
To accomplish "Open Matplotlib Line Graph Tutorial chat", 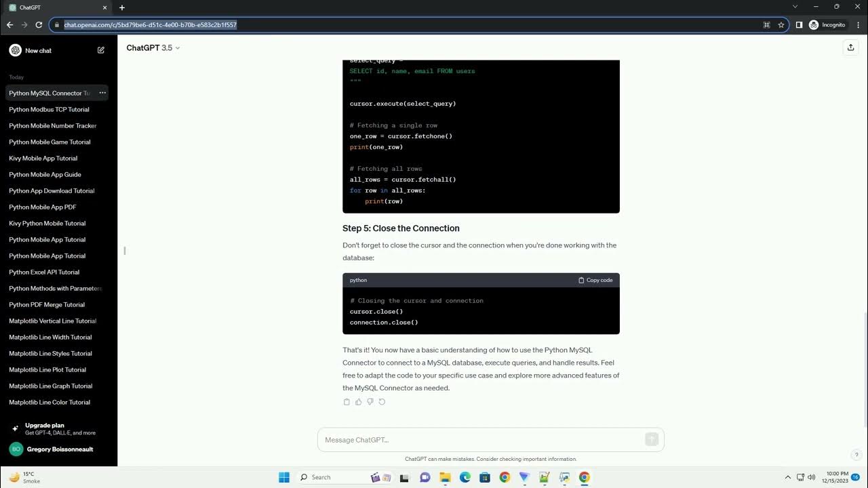I will tap(57, 386).
